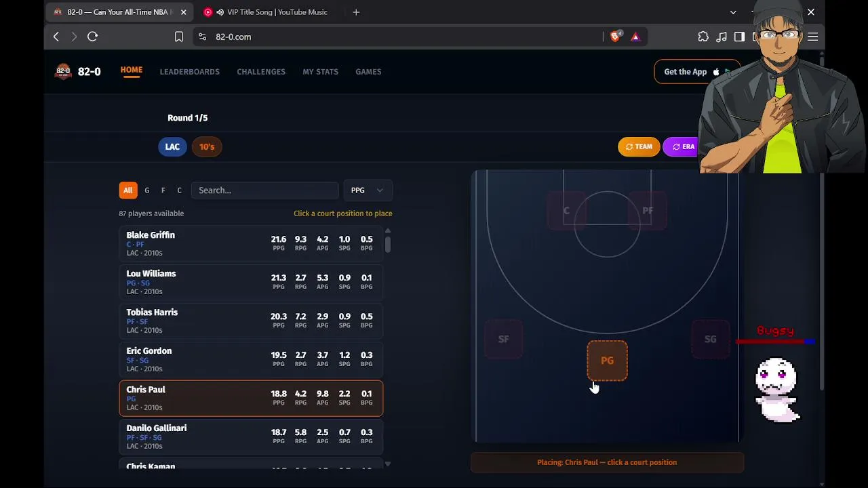Click the Round 1/5 label
868x488 pixels.
(x=188, y=118)
